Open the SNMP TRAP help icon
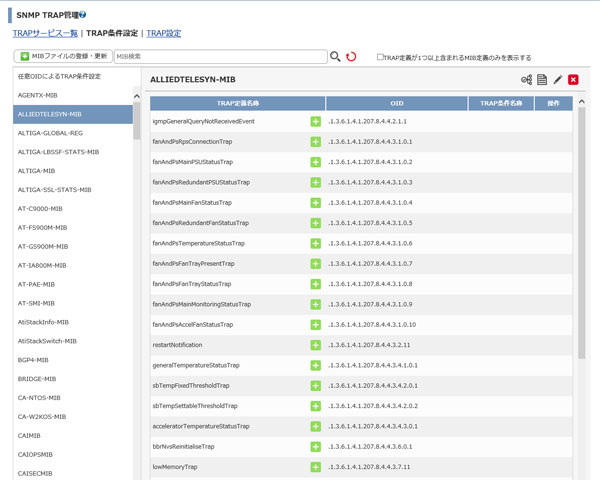 [83, 15]
